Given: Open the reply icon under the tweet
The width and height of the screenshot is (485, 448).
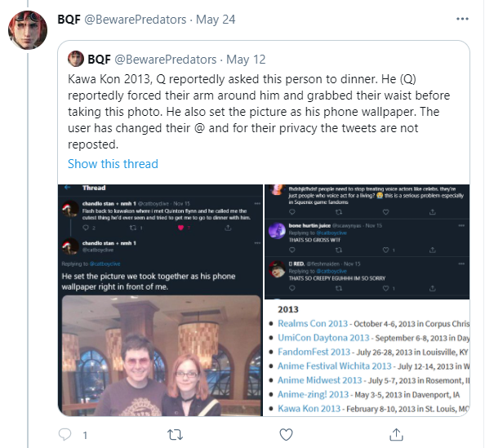Looking at the screenshot, I should [65, 434].
